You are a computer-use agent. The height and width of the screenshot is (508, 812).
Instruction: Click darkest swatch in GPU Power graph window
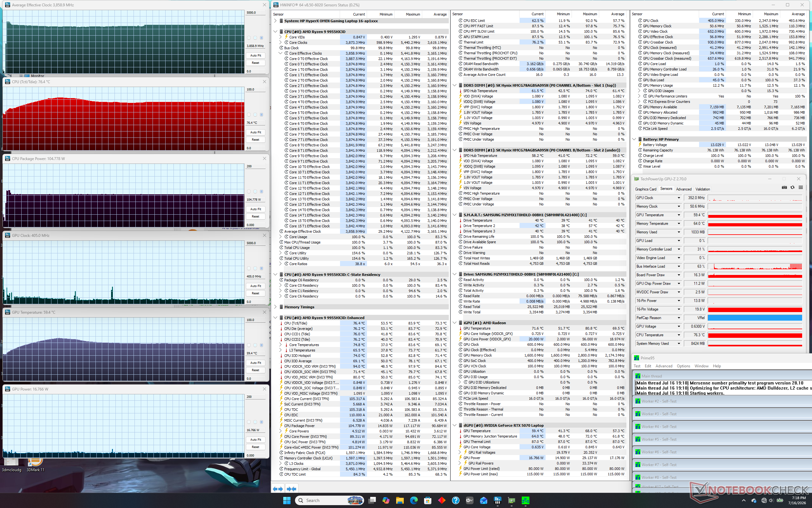click(261, 422)
